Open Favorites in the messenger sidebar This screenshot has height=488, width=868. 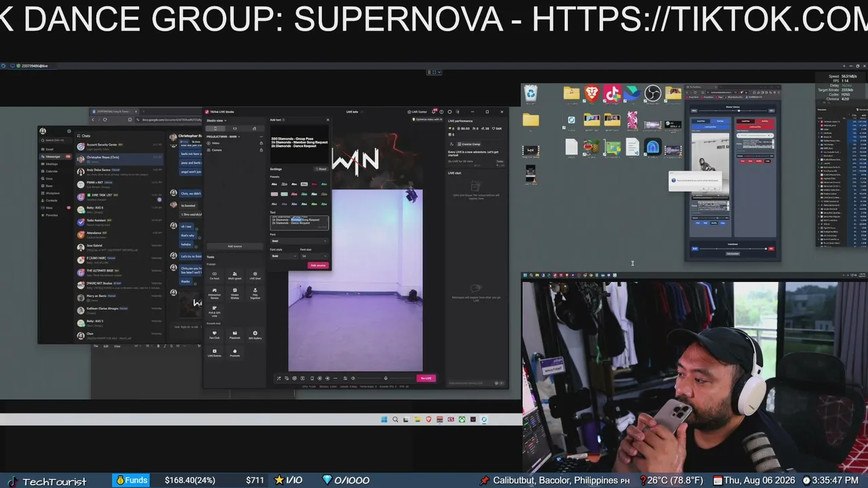pyautogui.click(x=52, y=215)
